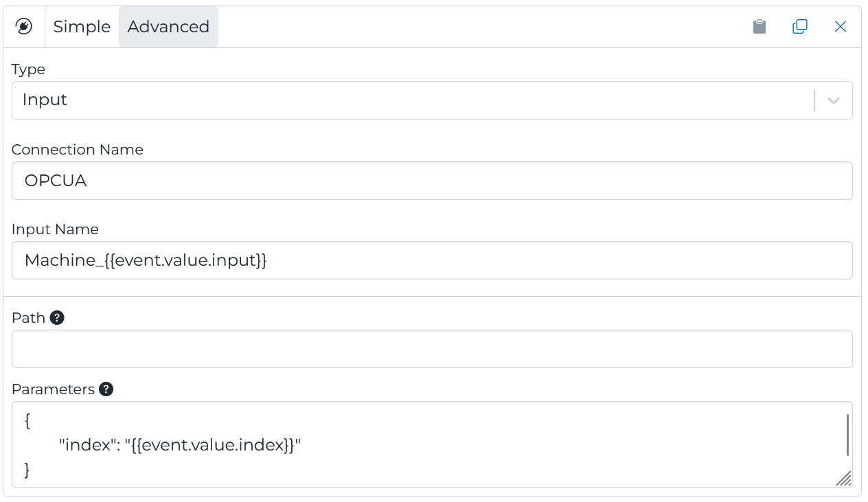Open the help tooltip next to Parameters
The width and height of the screenshot is (868, 502).
click(106, 389)
